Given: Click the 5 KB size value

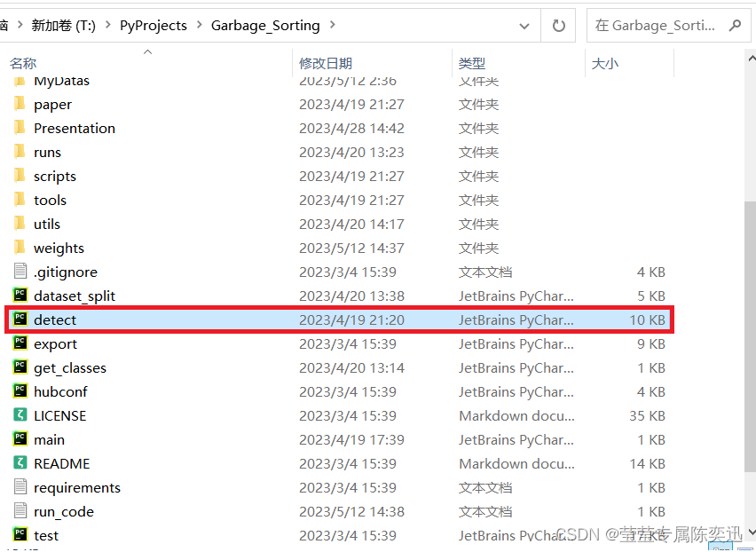Looking at the screenshot, I should (x=651, y=296).
